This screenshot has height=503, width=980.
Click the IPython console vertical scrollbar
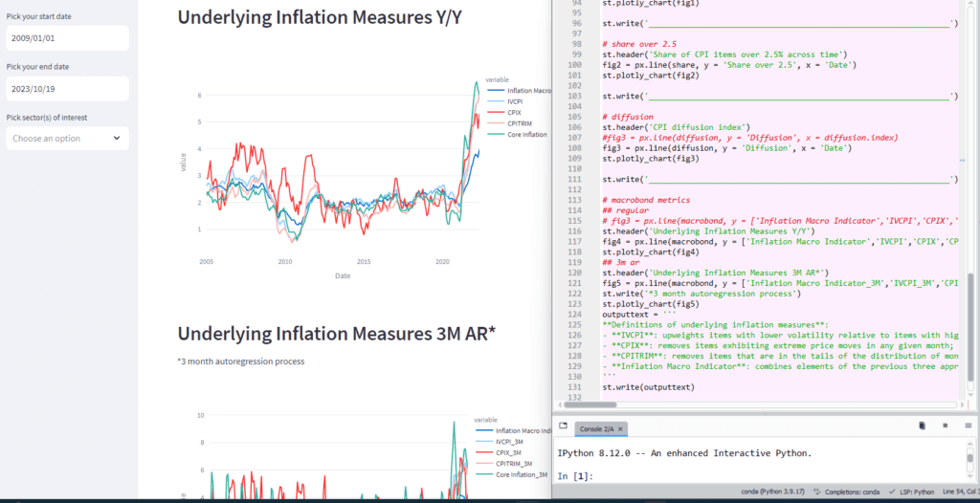pyautogui.click(x=969, y=459)
